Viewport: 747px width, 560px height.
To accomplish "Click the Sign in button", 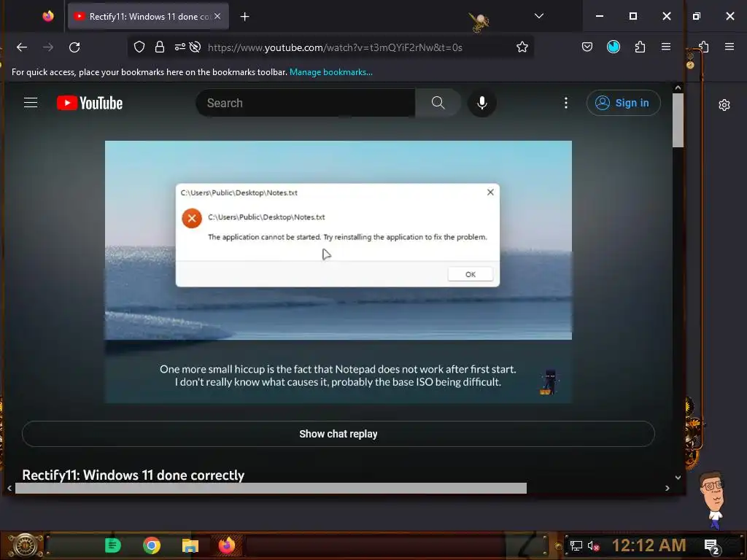I will tap(623, 103).
